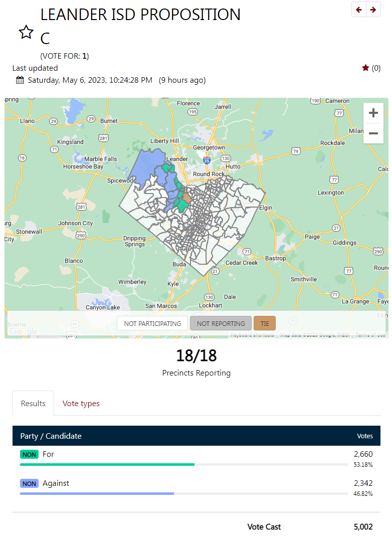Zoom in on the map
This screenshot has width=392, height=543.
[x=373, y=113]
